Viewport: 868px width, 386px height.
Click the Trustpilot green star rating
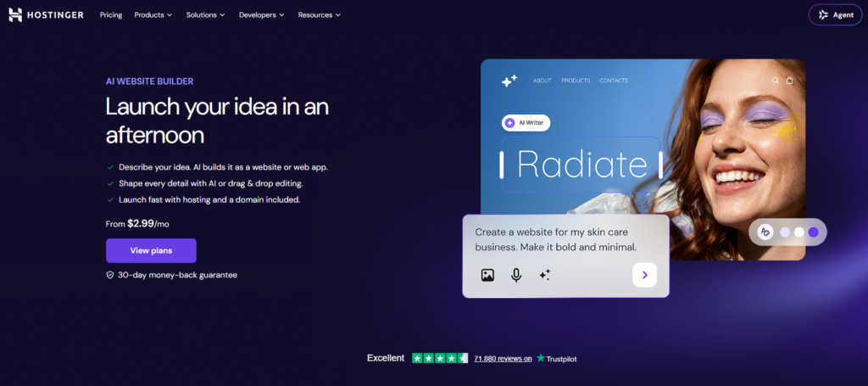pos(440,358)
